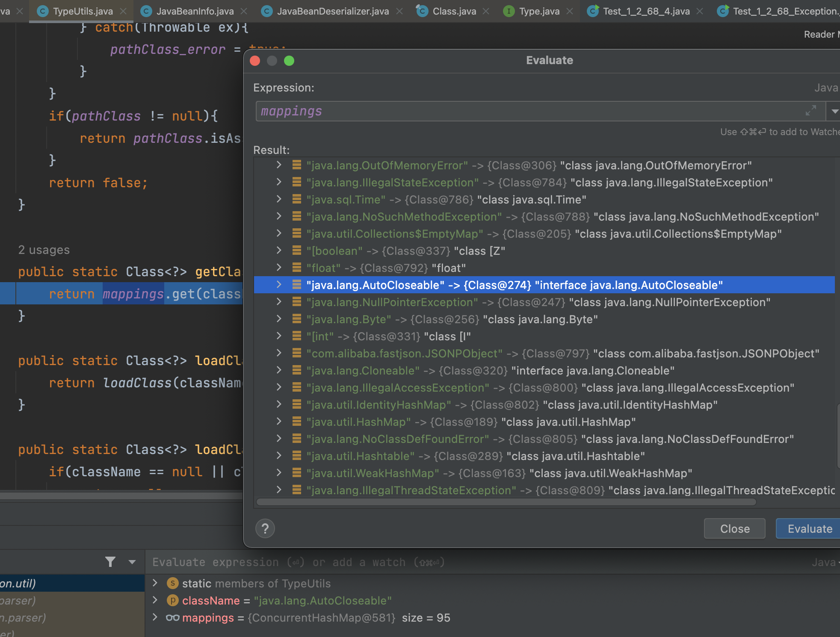Expand the mappings ConcurrentHashMap variable
Image resolution: width=840 pixels, height=637 pixels.
pyautogui.click(x=155, y=617)
